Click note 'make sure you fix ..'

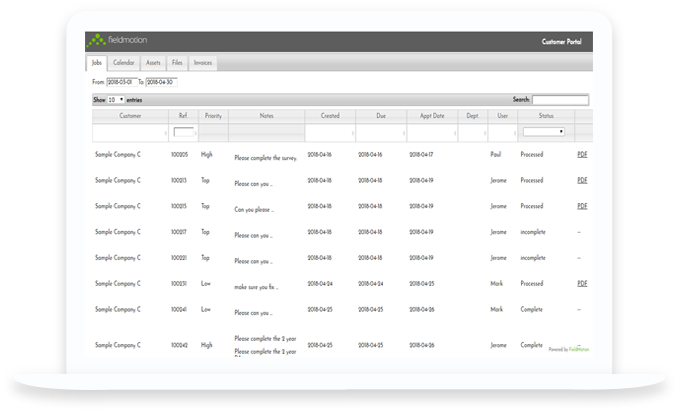point(256,287)
